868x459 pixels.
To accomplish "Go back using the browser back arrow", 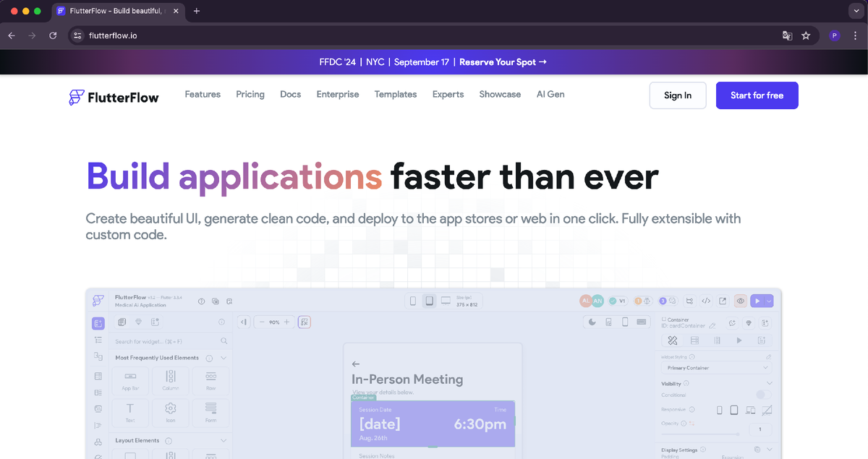I will [12, 35].
